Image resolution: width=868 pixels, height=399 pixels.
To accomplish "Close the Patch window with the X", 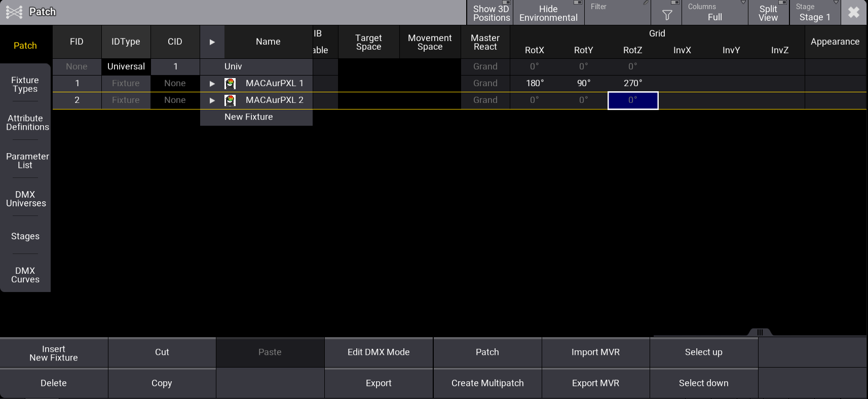I will [854, 12].
